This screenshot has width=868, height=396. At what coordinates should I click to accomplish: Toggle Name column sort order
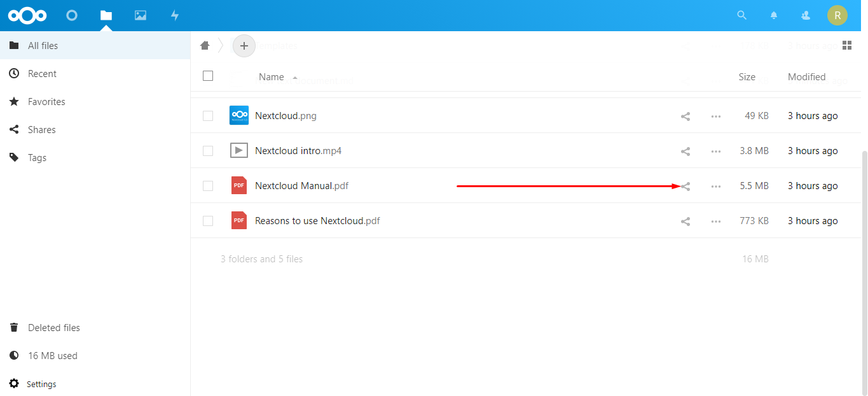click(x=272, y=76)
